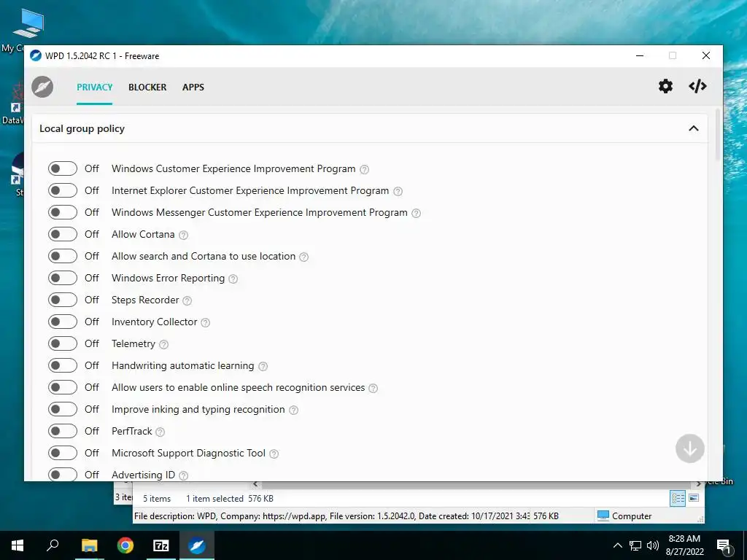Toggle Microsoft Support Diagnostic Tool switch
Screen dimensions: 747x560
point(63,454)
